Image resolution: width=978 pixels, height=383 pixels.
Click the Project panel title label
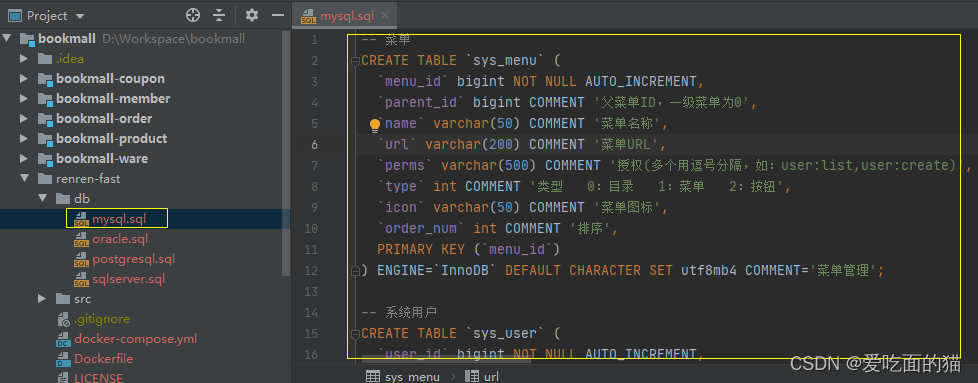tap(47, 16)
